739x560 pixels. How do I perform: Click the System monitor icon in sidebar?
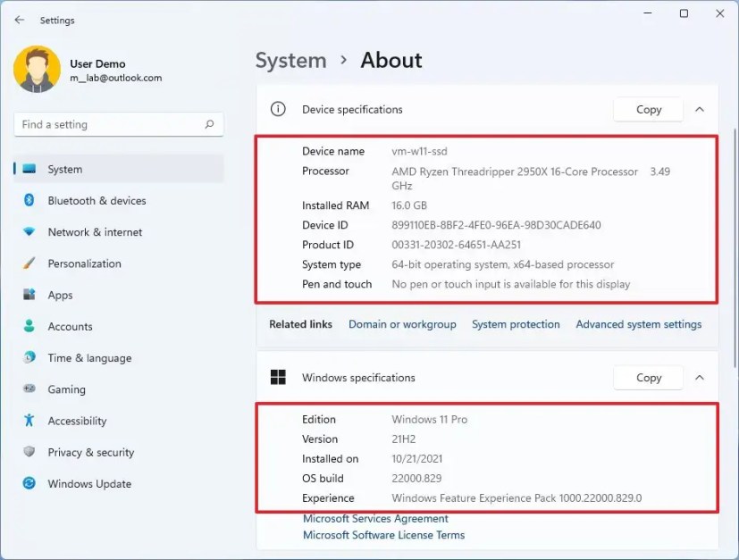(29, 169)
